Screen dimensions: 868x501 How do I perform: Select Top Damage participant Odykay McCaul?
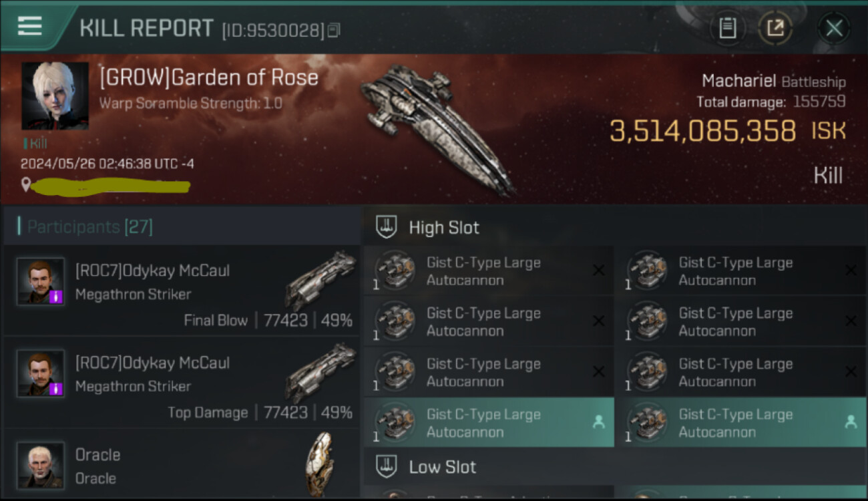[182, 382]
